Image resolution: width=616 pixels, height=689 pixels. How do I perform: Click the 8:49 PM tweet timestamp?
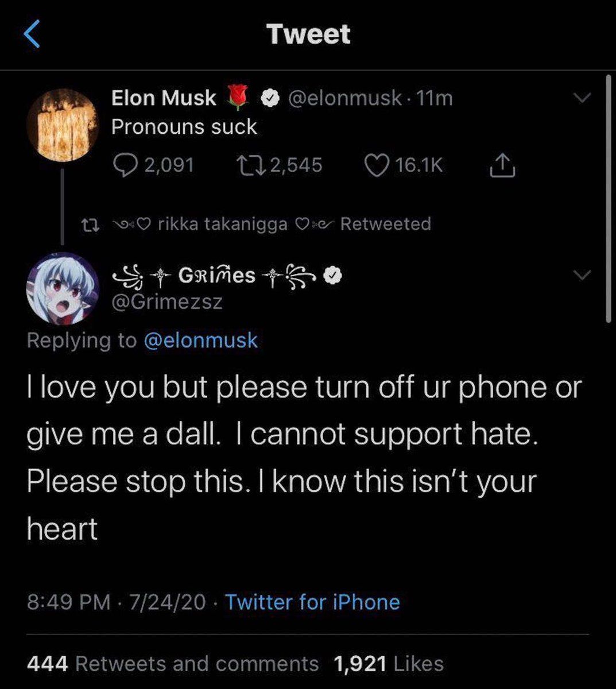[68, 602]
